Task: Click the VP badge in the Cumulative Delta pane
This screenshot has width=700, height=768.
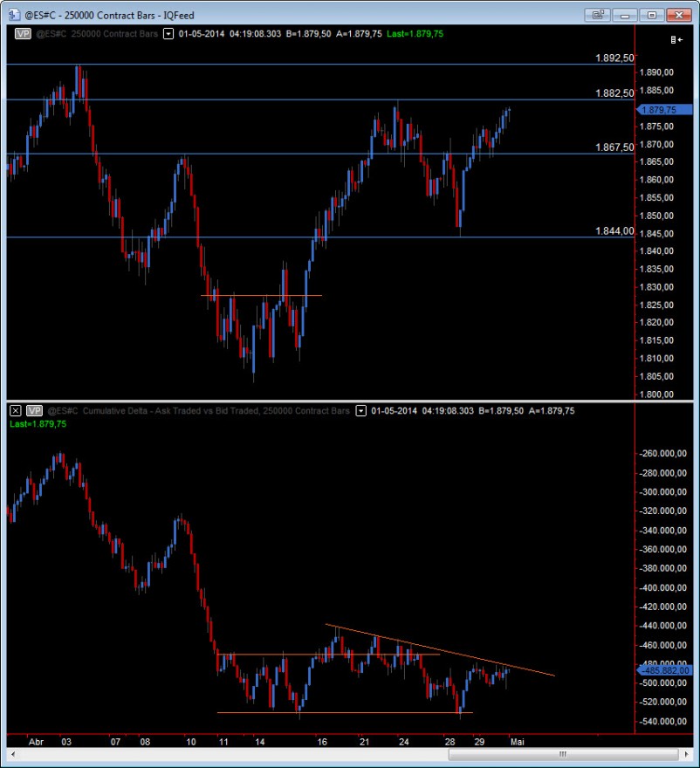Action: point(34,410)
